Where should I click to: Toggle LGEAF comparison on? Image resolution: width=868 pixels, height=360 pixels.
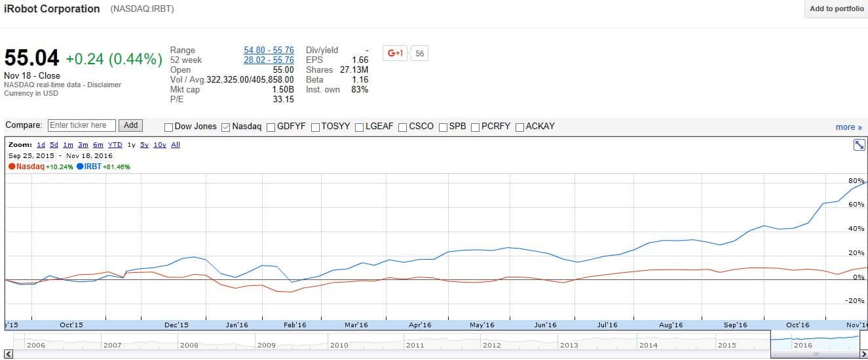pyautogui.click(x=359, y=127)
